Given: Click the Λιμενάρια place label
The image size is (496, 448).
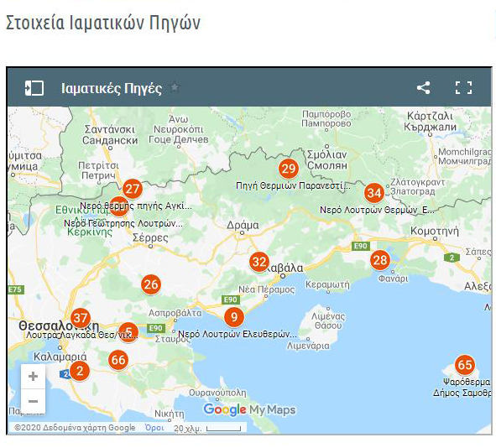Looking at the screenshot, I should click(x=308, y=346).
